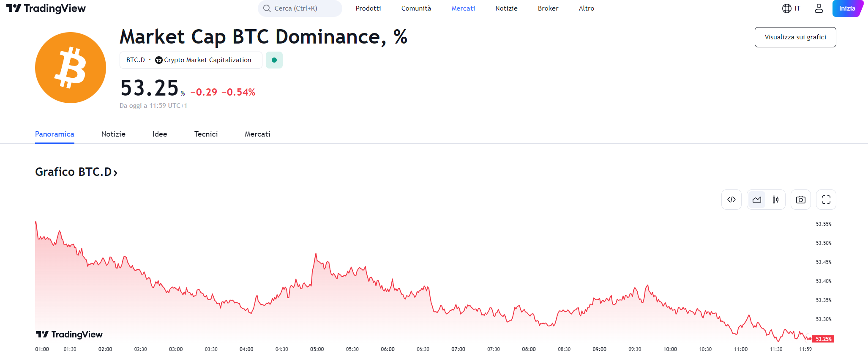Click the 07:00 time label on chart axis

tap(458, 349)
